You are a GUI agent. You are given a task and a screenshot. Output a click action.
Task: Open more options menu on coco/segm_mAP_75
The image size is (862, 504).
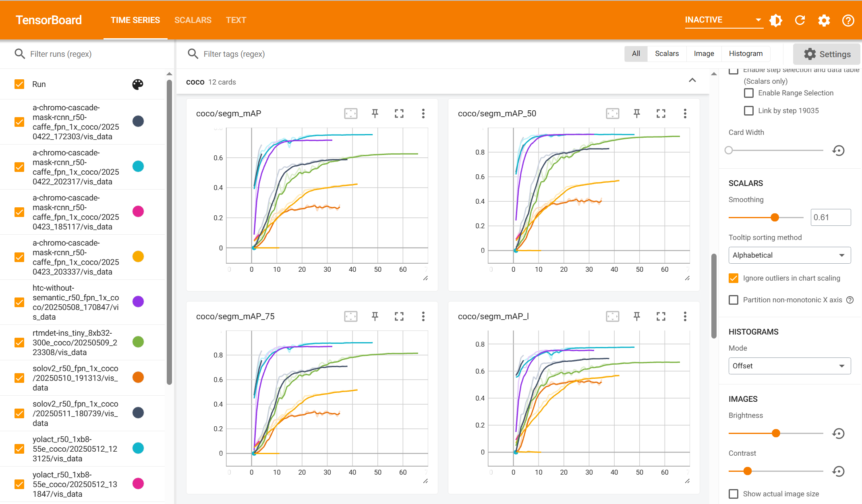coord(423,316)
